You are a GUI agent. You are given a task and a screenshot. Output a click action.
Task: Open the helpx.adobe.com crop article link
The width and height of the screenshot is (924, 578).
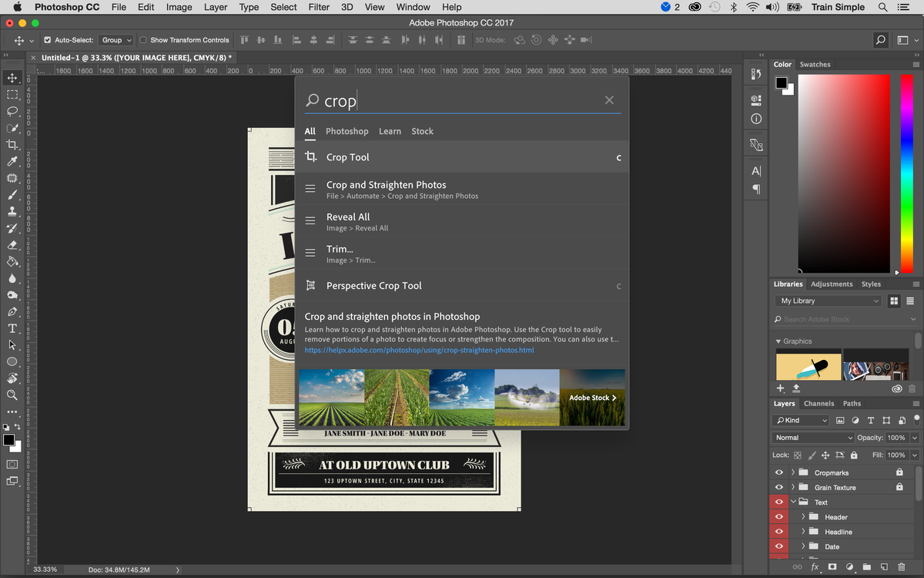[419, 350]
